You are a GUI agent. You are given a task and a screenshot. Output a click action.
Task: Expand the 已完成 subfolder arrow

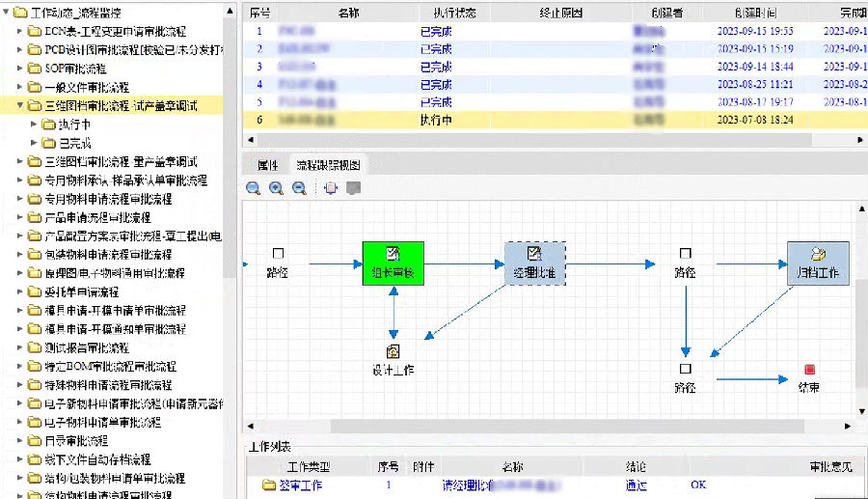click(34, 143)
